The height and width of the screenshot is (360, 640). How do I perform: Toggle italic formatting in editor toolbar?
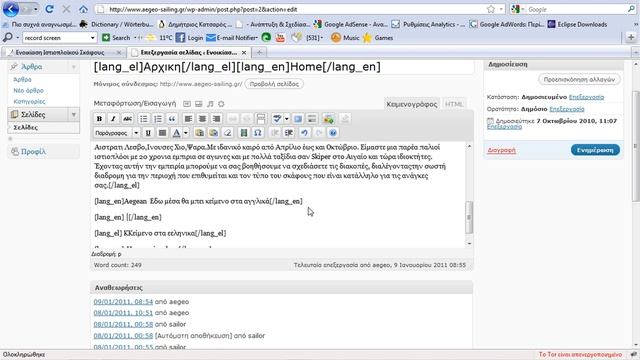[113, 119]
